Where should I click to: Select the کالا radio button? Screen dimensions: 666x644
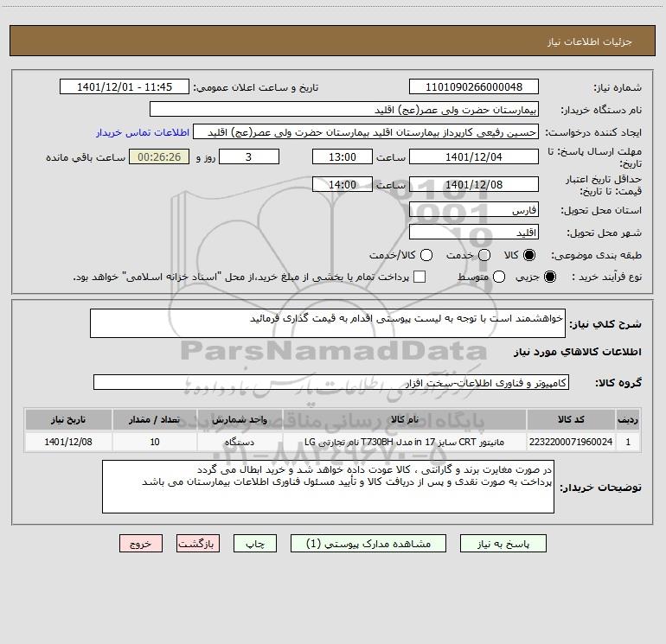click(529, 255)
